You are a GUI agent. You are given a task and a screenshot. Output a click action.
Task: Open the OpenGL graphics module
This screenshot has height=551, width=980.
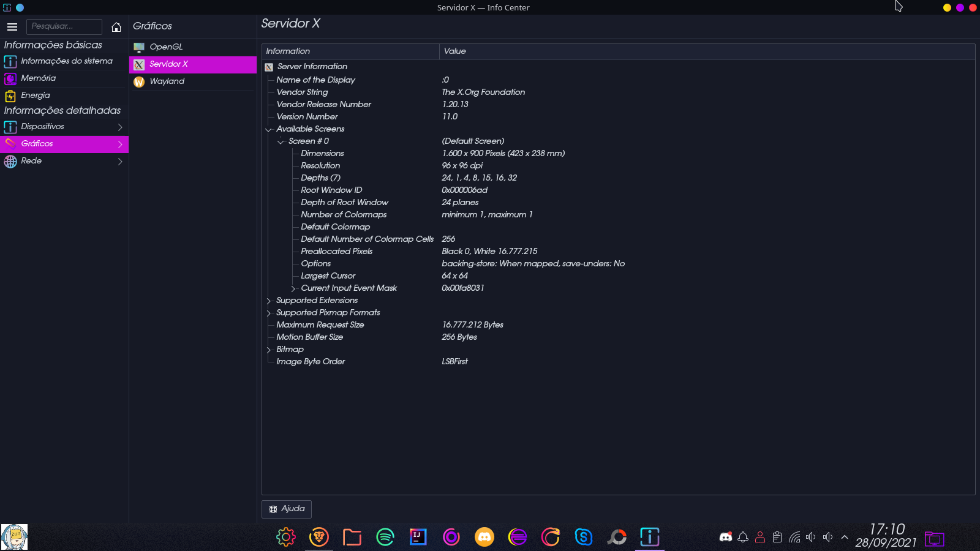point(166,47)
